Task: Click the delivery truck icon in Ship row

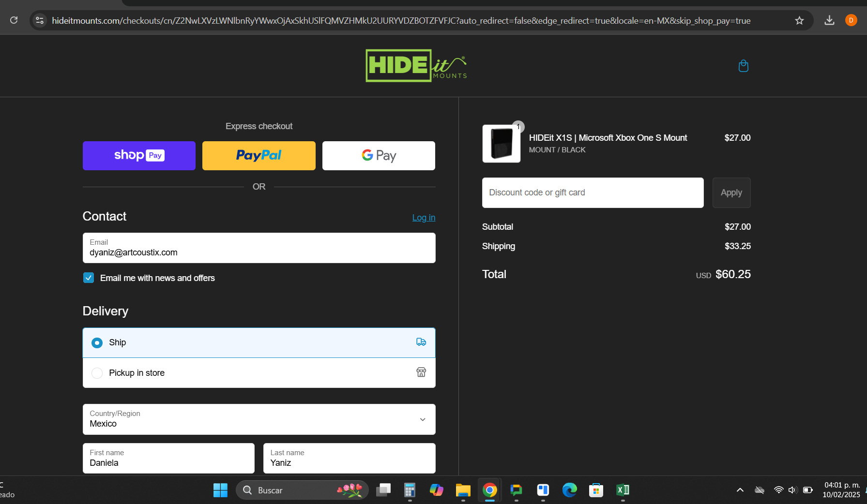Action: pos(421,342)
